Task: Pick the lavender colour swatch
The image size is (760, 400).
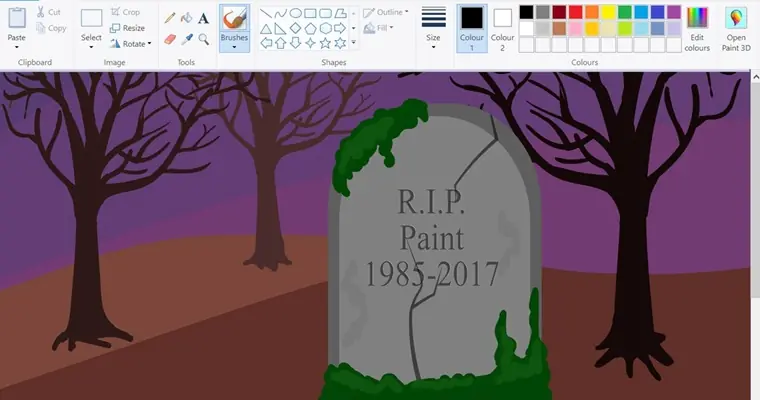Action: (674, 29)
